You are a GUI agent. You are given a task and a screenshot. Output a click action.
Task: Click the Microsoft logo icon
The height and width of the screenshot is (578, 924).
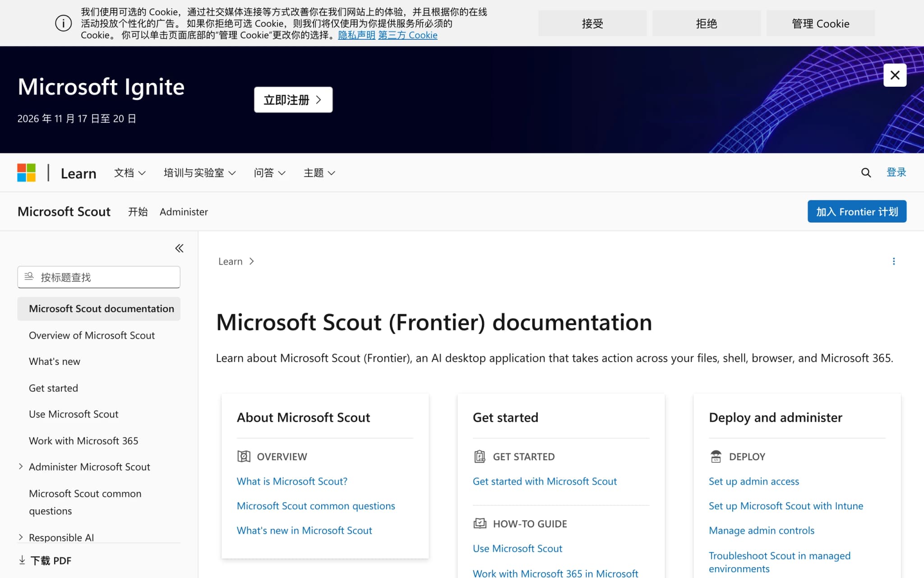point(26,172)
